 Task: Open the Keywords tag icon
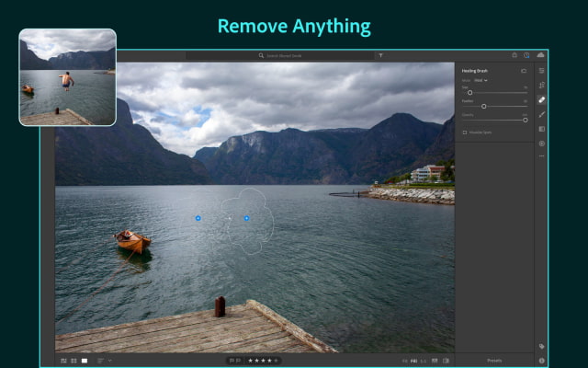541,346
